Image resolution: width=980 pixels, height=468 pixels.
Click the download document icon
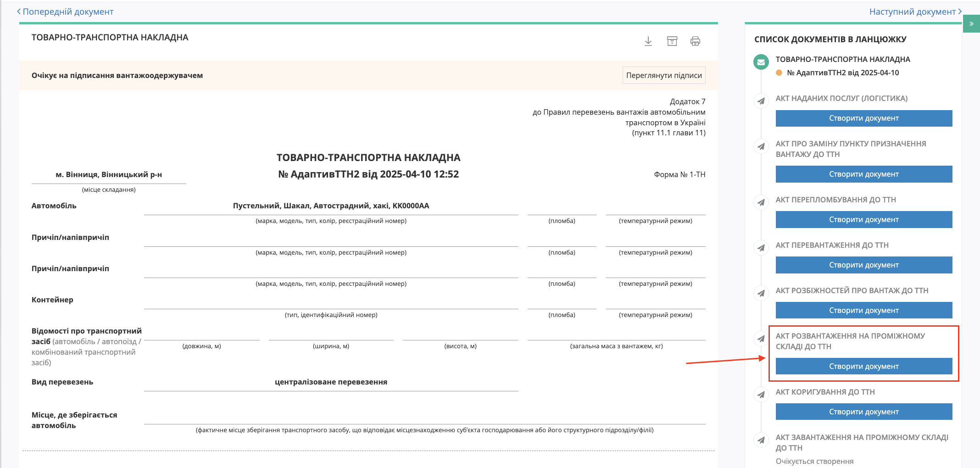648,41
